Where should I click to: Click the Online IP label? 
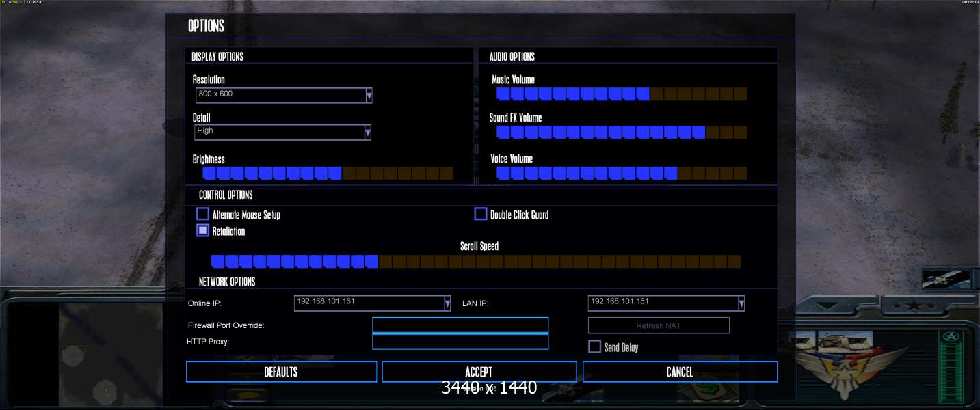[x=205, y=303]
